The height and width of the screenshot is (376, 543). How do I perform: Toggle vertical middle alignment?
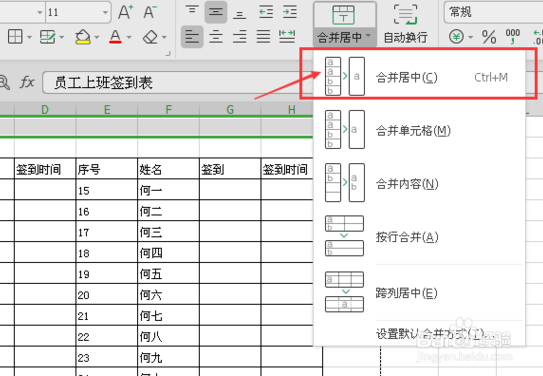[x=215, y=12]
